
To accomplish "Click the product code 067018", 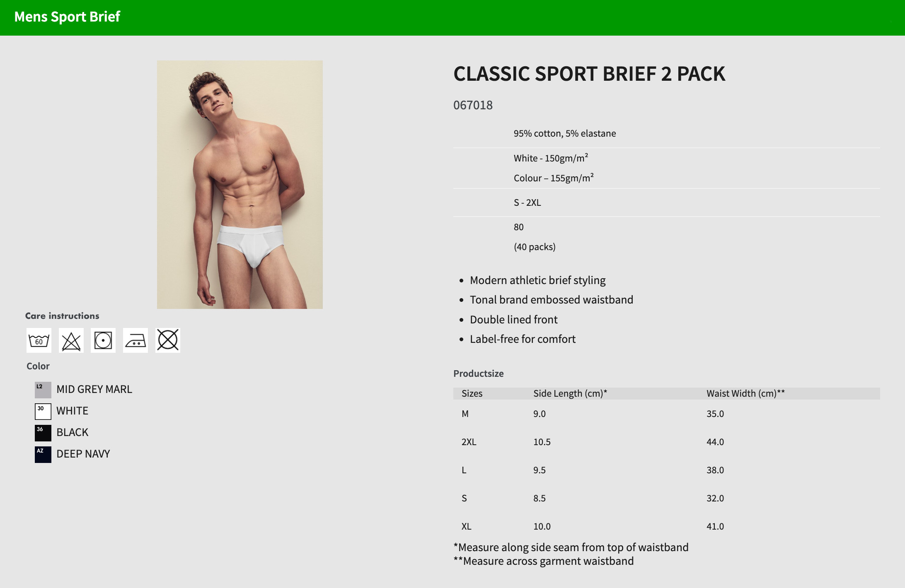I will [x=473, y=105].
